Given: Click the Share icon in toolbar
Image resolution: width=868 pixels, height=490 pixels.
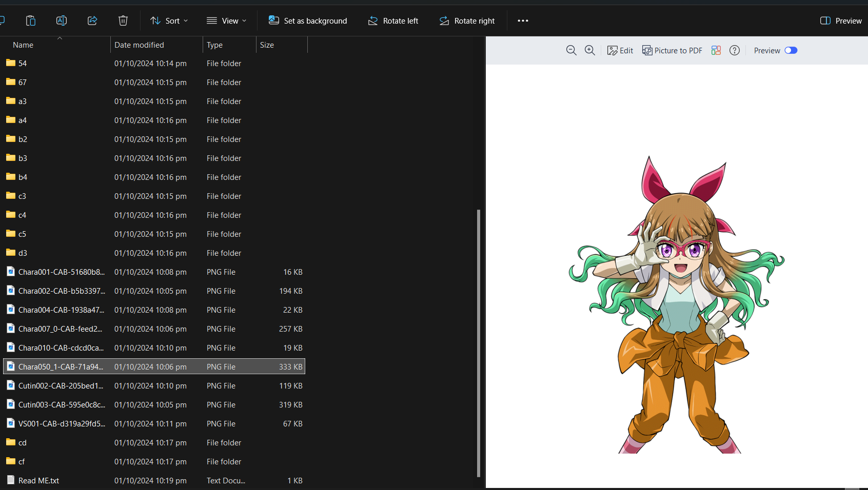Looking at the screenshot, I should (x=92, y=21).
